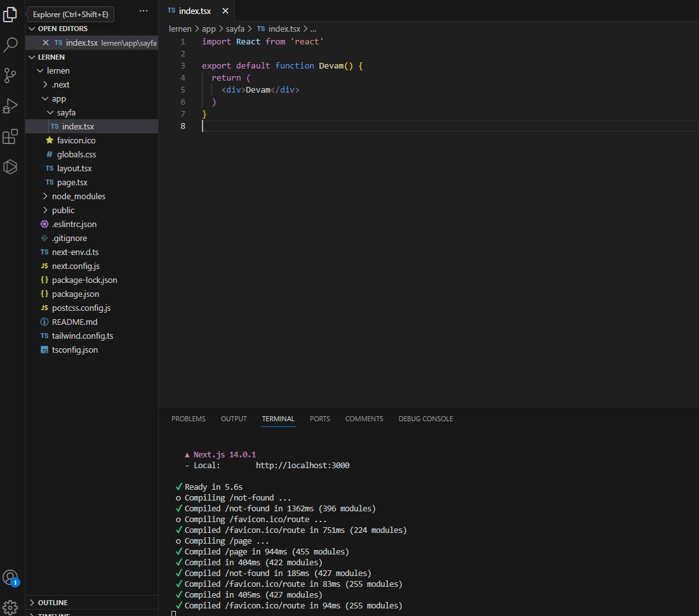Click the app breadcrumb segment
The height and width of the screenshot is (616, 699).
(209, 29)
